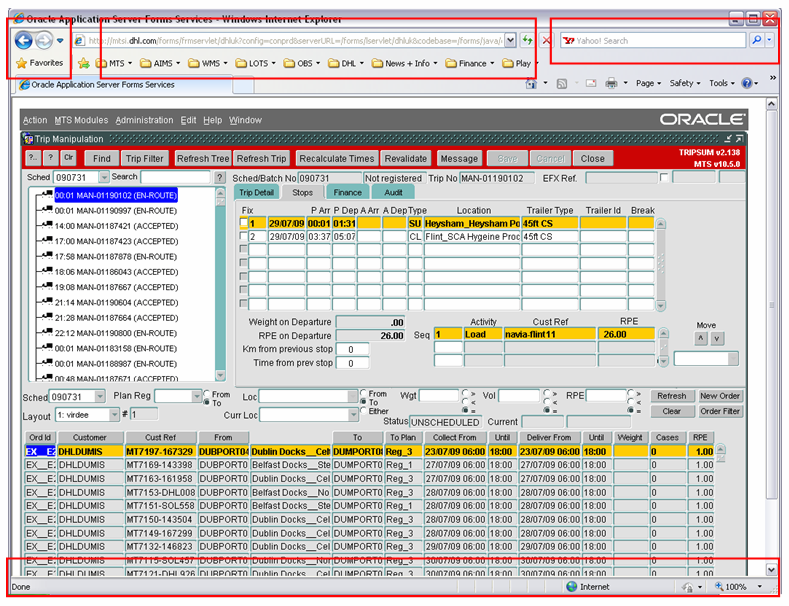Open the upper Sched 090731 dropdown
This screenshot has width=789, height=606.
104,178
